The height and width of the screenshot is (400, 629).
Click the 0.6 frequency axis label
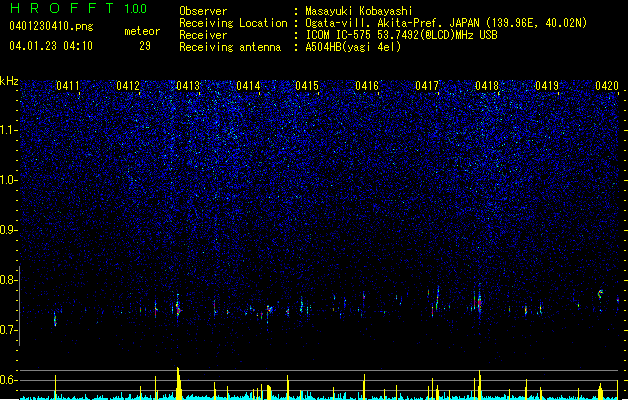pyautogui.click(x=9, y=380)
